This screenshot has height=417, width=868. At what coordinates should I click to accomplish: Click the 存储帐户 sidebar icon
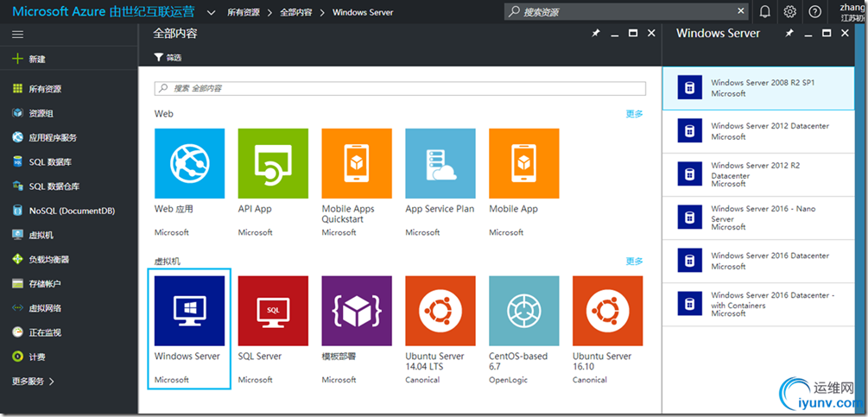pyautogui.click(x=18, y=284)
